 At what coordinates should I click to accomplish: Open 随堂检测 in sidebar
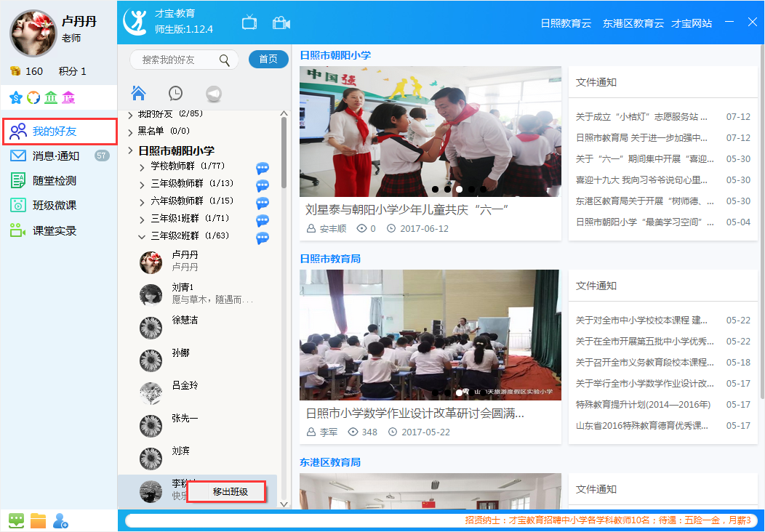point(60,181)
